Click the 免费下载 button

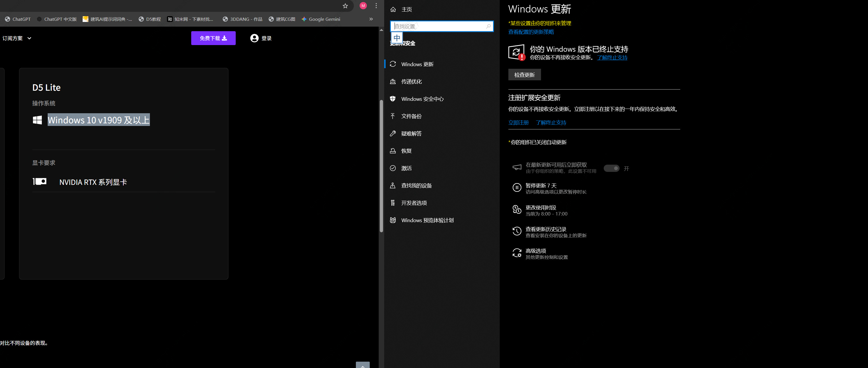tap(213, 38)
